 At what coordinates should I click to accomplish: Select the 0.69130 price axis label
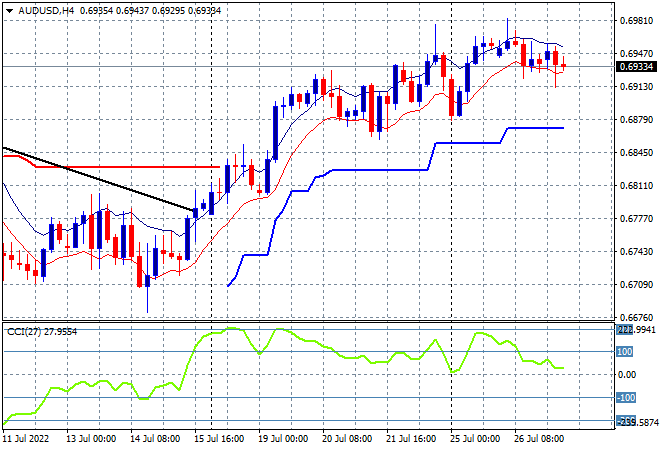point(636,87)
